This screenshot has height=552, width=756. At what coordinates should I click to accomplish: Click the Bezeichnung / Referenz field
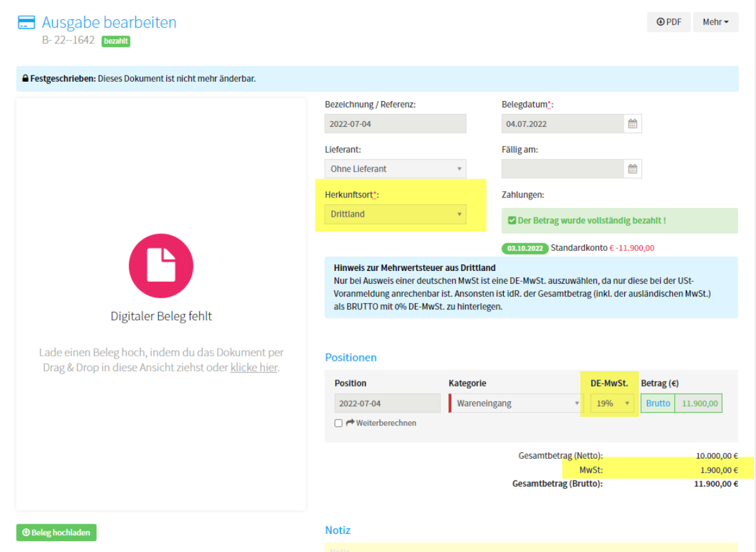[395, 124]
